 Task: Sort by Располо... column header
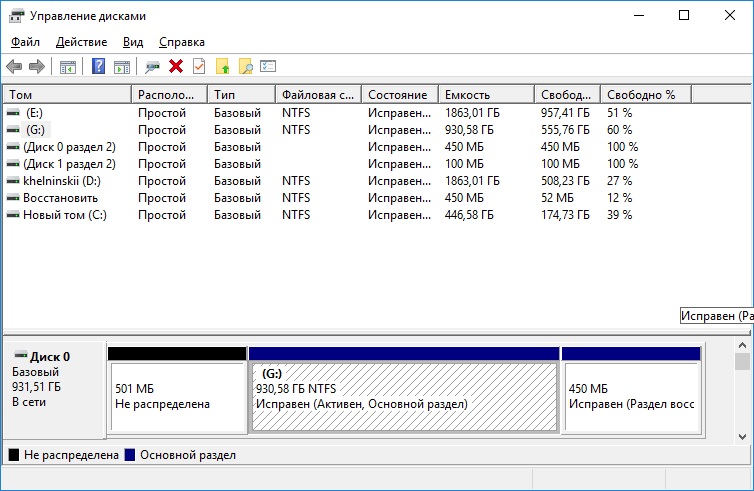coord(169,95)
